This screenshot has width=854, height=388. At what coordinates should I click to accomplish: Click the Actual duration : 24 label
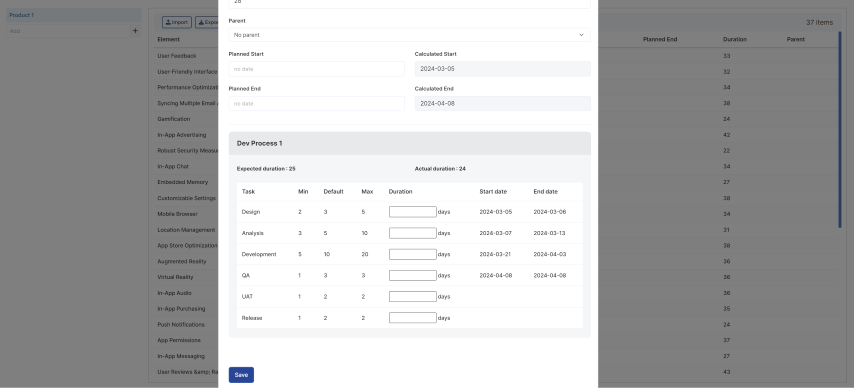tap(440, 169)
